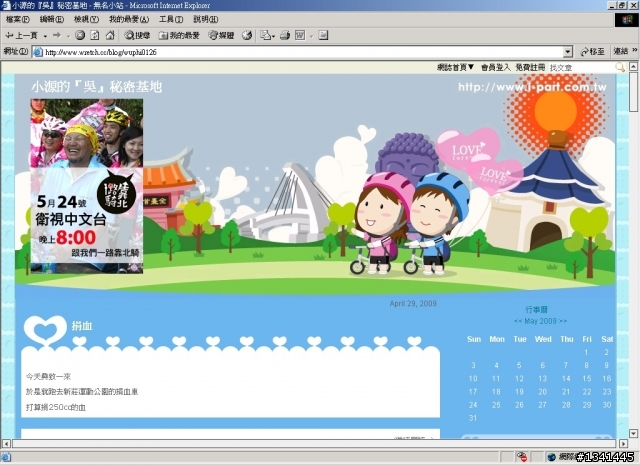Click the vertical scrollbar down arrow
The width and height of the screenshot is (640, 465).
pyautogui.click(x=633, y=434)
